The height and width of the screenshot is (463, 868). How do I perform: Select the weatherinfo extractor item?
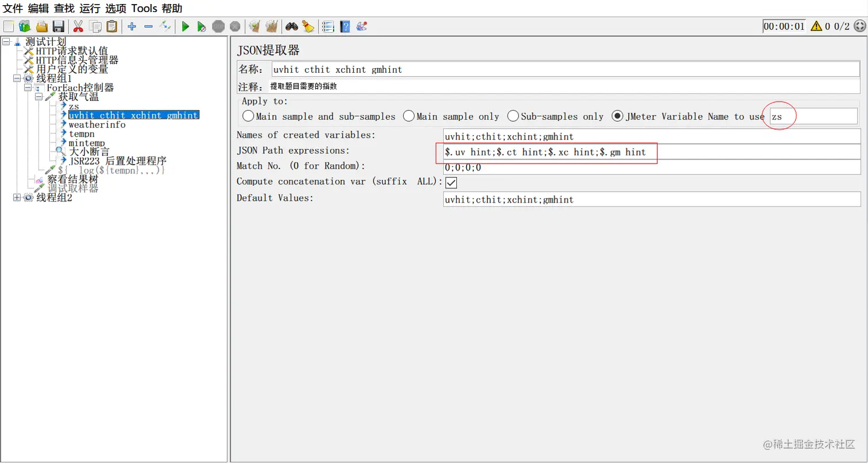coord(97,124)
